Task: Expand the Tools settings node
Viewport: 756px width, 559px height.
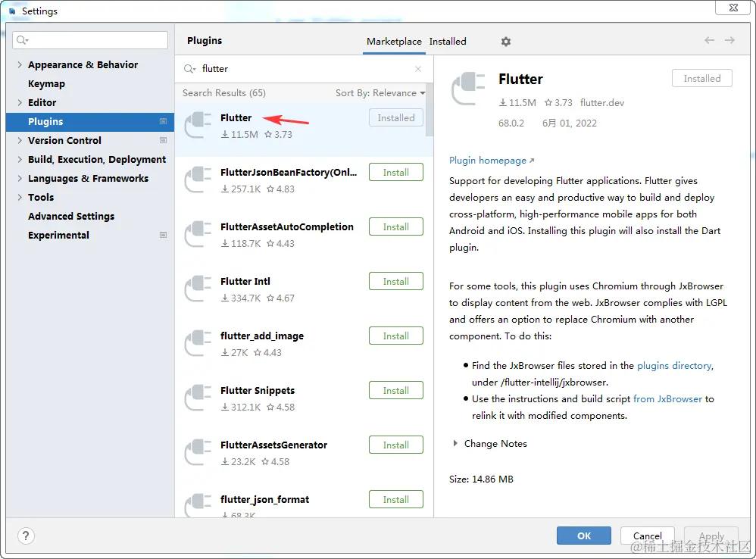Action: tap(20, 197)
